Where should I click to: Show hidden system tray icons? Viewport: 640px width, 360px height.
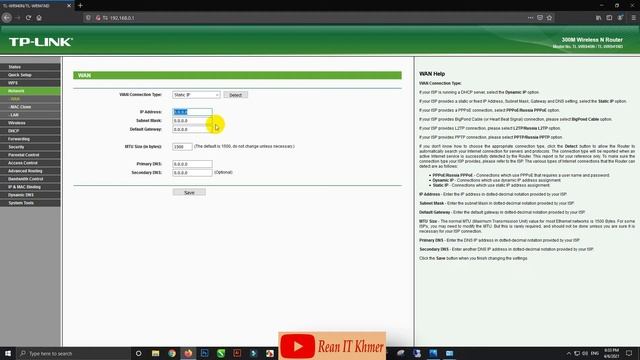coord(569,353)
